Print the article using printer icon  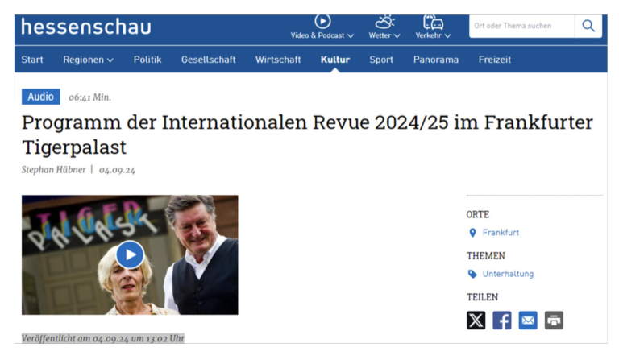tap(554, 321)
